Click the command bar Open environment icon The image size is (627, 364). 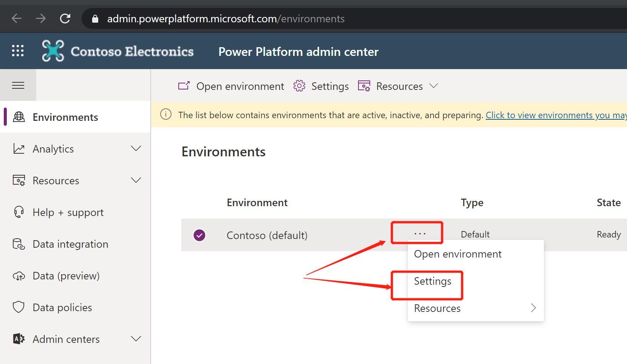[184, 86]
